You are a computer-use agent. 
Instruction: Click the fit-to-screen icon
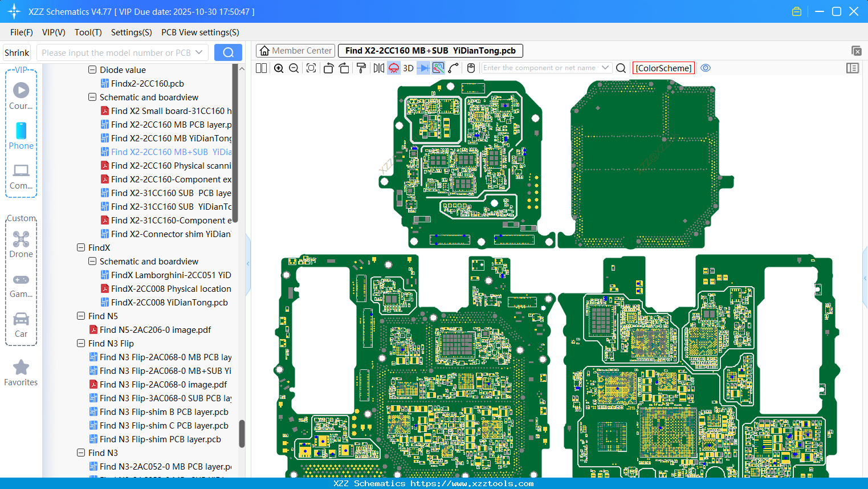pos(311,68)
